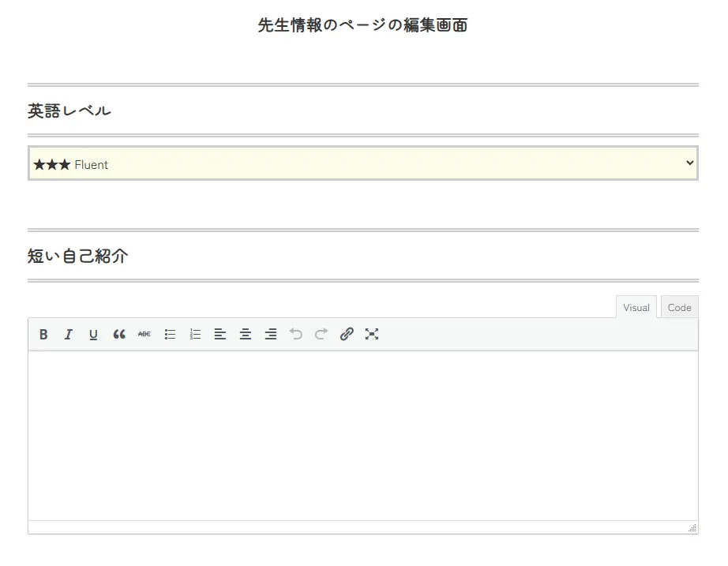
Task: Undo the last edit
Action: coord(296,334)
